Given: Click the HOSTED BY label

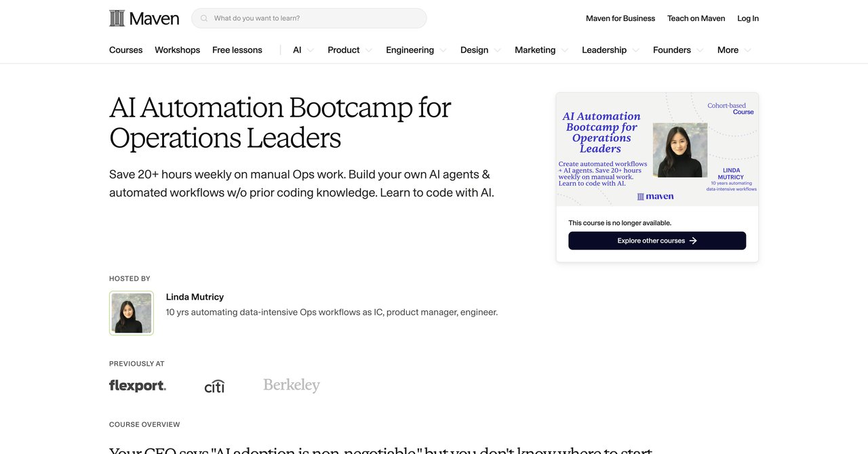Looking at the screenshot, I should [130, 278].
